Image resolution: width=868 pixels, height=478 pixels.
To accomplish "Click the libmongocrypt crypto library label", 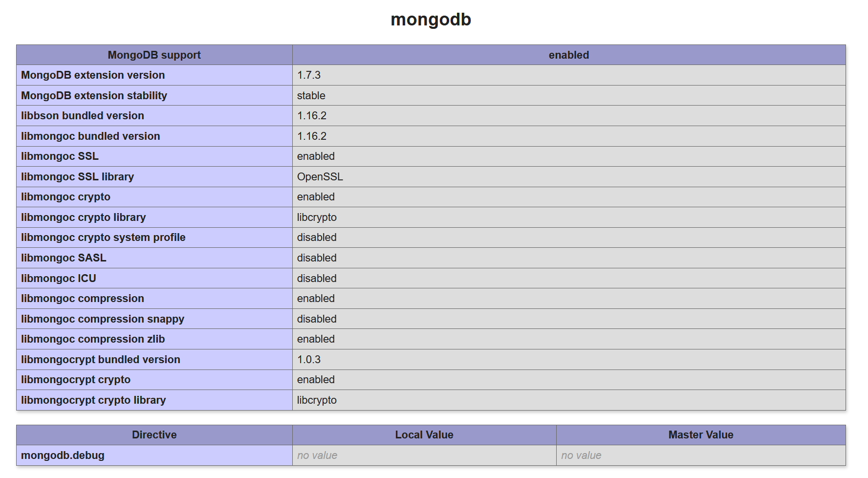I will point(93,400).
